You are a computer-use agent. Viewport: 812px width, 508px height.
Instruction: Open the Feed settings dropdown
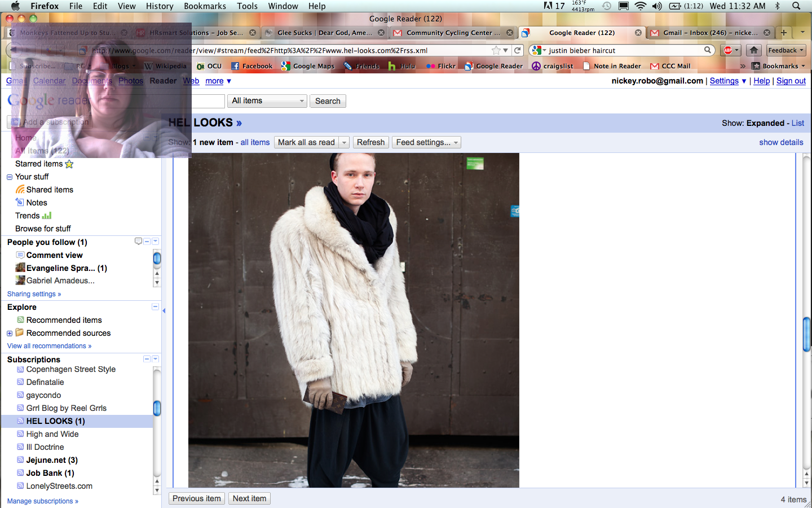tap(427, 142)
